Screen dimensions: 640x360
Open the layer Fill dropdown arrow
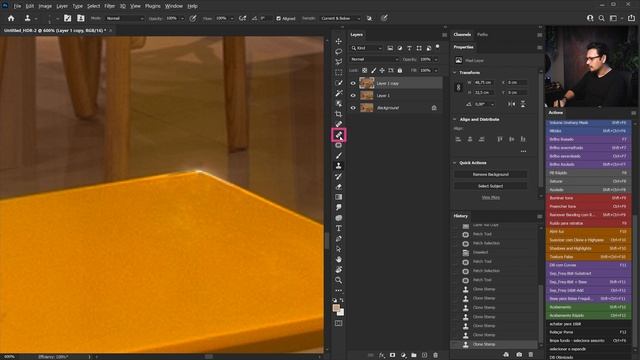(436, 71)
